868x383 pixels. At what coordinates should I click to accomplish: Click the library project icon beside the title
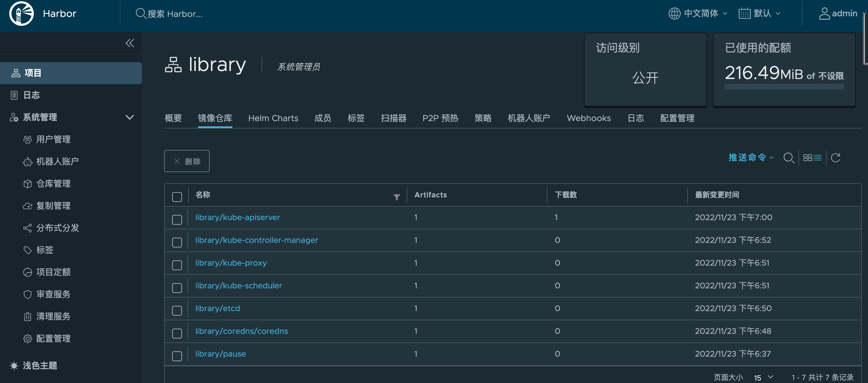(x=174, y=65)
